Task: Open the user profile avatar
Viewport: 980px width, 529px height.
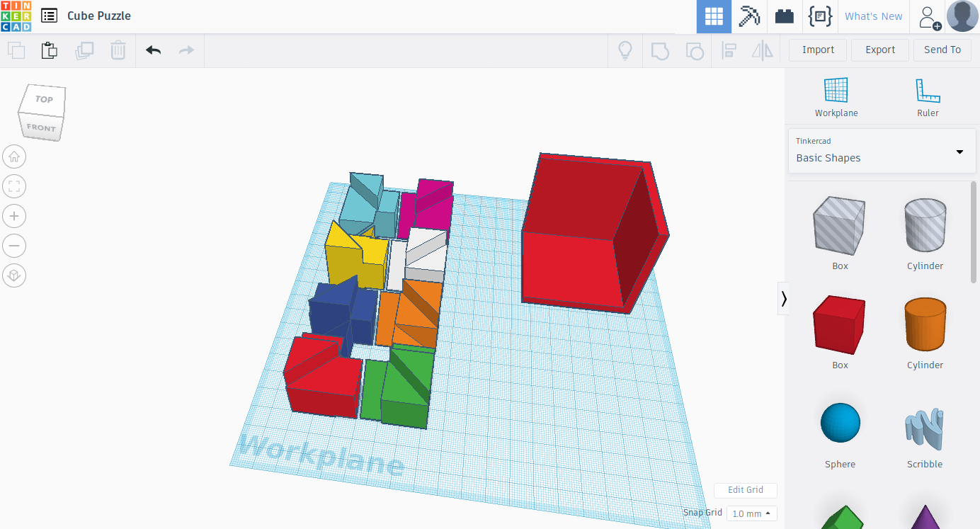Action: (x=962, y=16)
